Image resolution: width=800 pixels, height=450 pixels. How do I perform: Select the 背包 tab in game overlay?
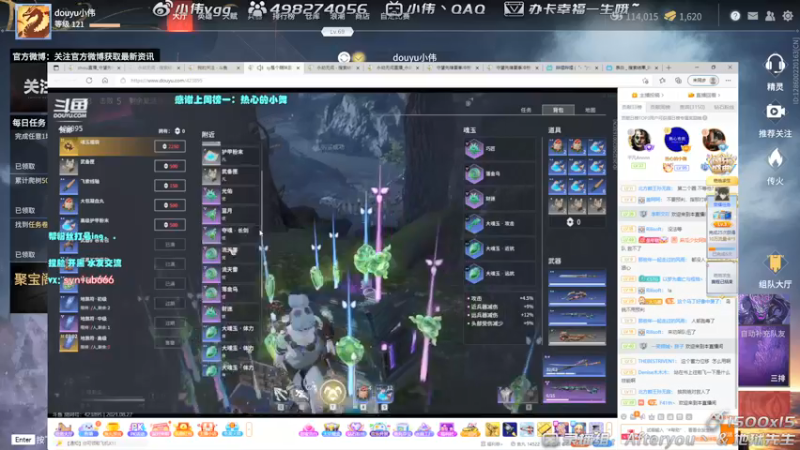pyautogui.click(x=558, y=110)
